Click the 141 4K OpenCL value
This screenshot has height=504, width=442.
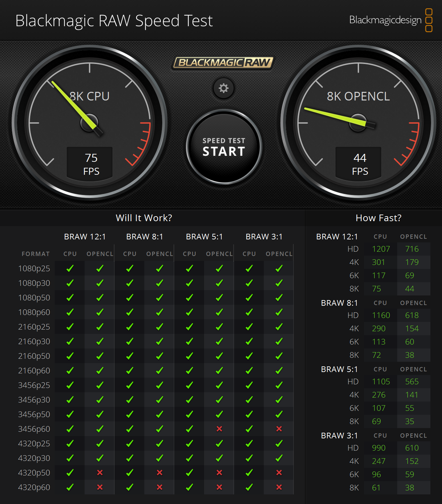(411, 395)
